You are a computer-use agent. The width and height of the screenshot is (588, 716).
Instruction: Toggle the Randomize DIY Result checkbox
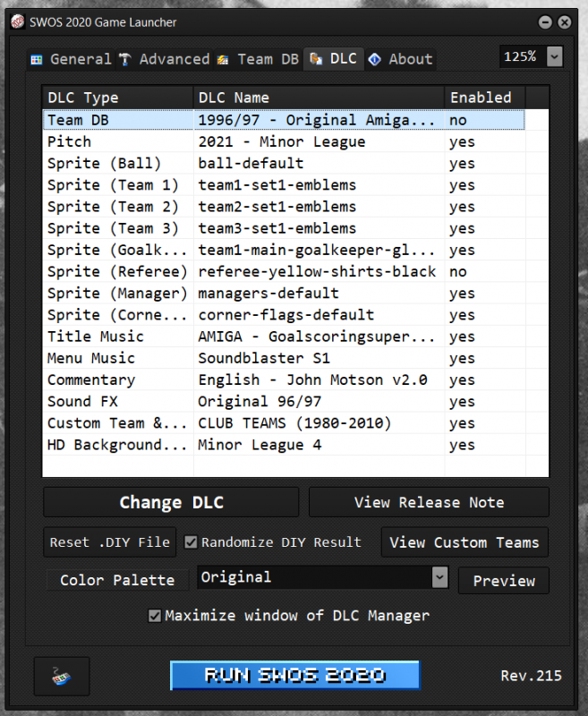click(x=191, y=542)
